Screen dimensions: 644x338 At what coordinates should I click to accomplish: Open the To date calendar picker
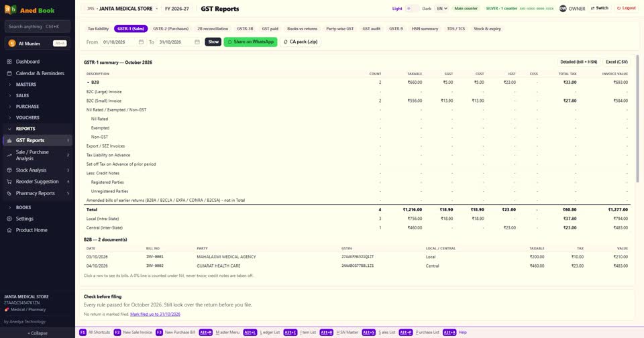[197, 42]
